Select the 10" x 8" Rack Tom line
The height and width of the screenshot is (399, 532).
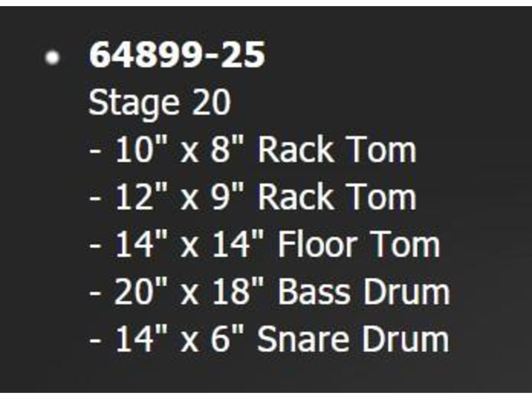253,149
